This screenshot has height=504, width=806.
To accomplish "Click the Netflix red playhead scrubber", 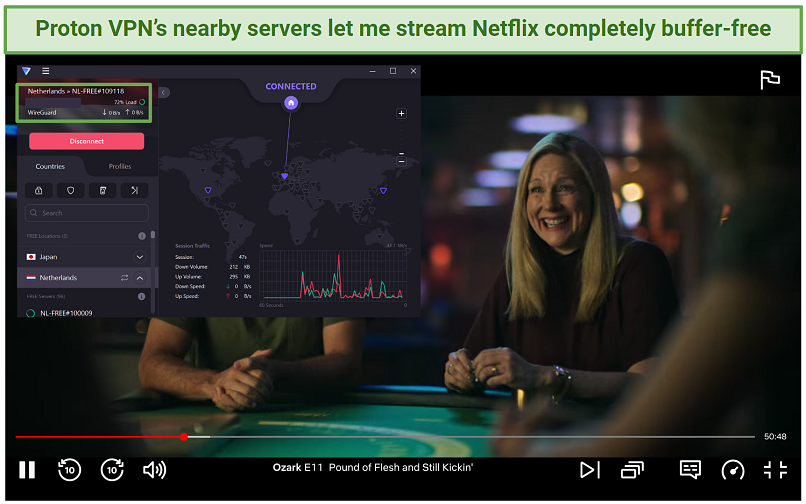I will 184,437.
